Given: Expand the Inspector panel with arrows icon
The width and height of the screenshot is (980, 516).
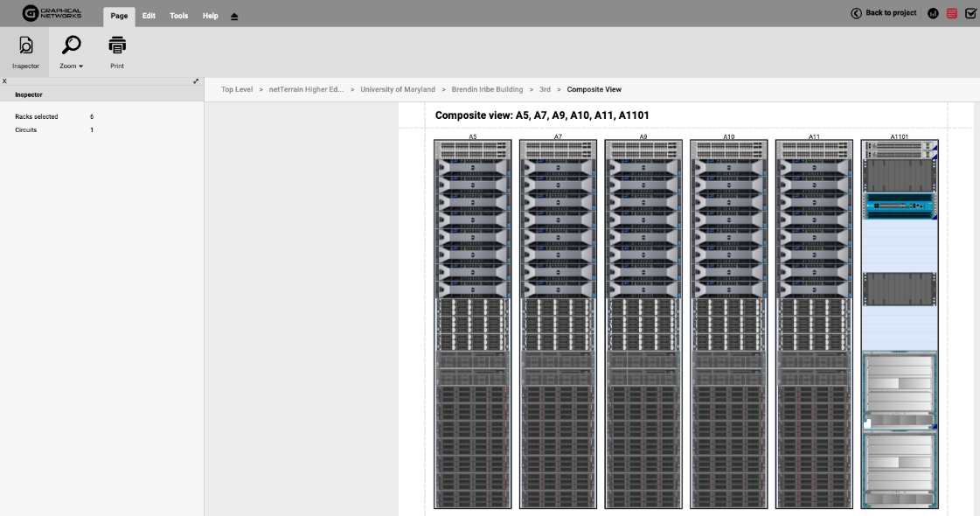Looking at the screenshot, I should point(196,81).
